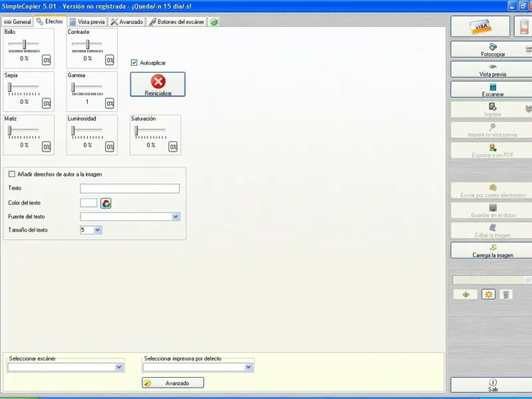The width and height of the screenshot is (532, 399).
Task: Expand Seleccionar impresora por defecto dropdown
Action: pyautogui.click(x=248, y=367)
